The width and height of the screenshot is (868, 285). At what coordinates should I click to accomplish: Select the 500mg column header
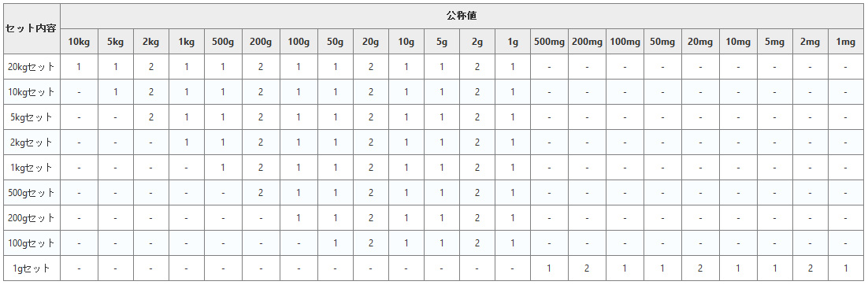coord(549,42)
